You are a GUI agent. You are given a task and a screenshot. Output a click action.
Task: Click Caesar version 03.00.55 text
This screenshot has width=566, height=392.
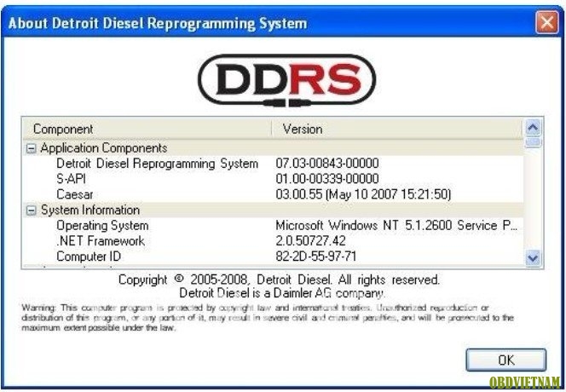click(x=363, y=194)
